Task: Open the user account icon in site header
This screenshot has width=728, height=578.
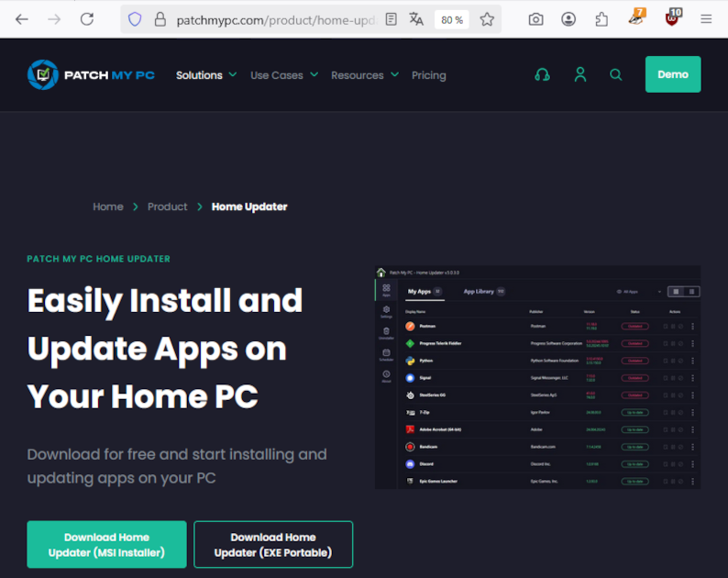Action: click(x=580, y=75)
